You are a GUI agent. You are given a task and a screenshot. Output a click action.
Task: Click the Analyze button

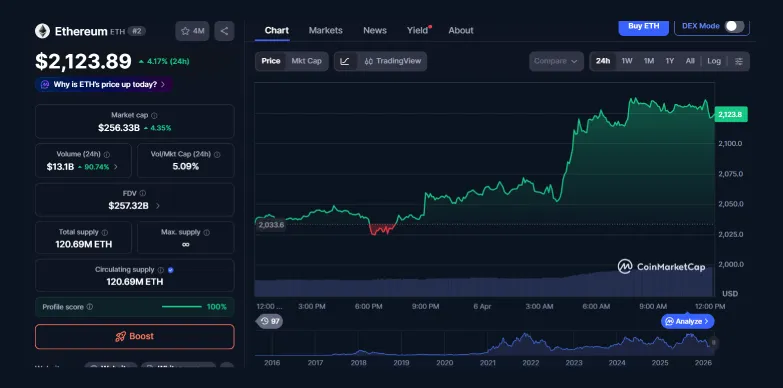tap(688, 321)
